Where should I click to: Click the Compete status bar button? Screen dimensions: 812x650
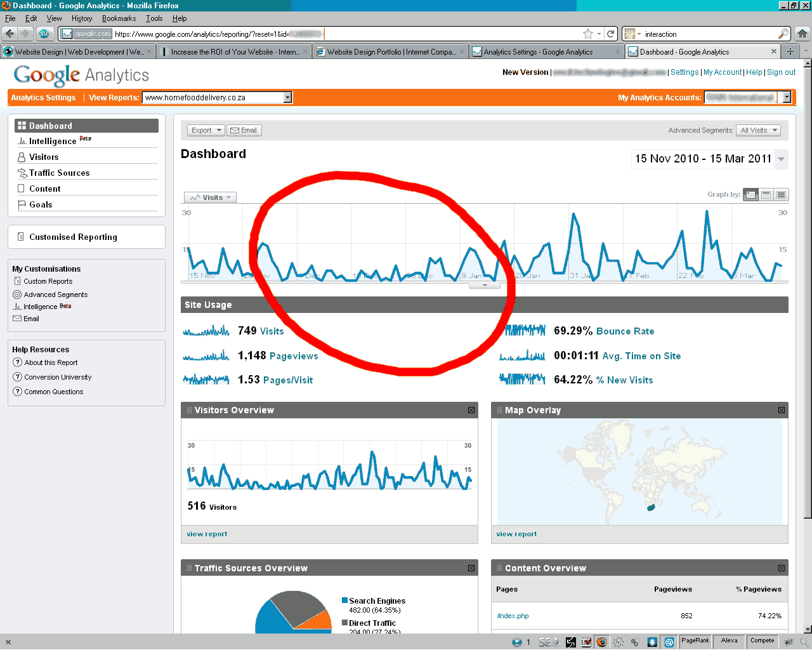tap(763, 641)
